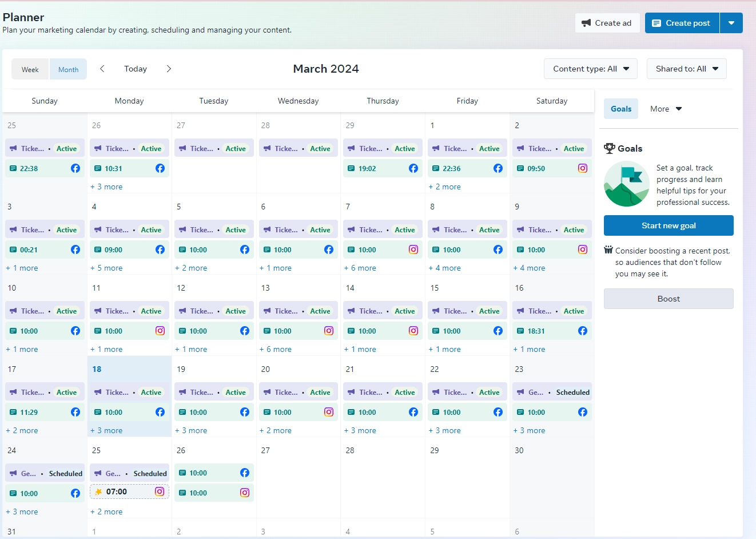Image resolution: width=756 pixels, height=539 pixels.
Task: Click Facebook icon on March 22 post
Action: coord(498,412)
